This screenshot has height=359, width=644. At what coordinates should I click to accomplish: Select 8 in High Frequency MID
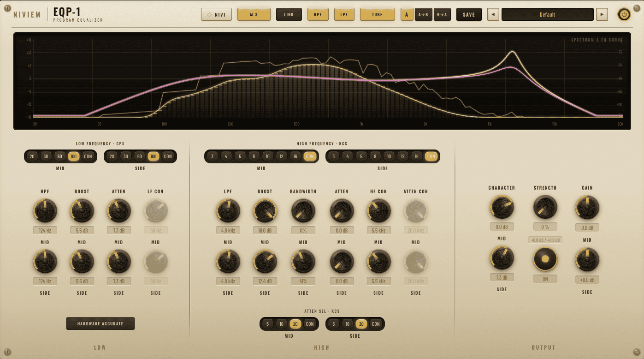[254, 156]
